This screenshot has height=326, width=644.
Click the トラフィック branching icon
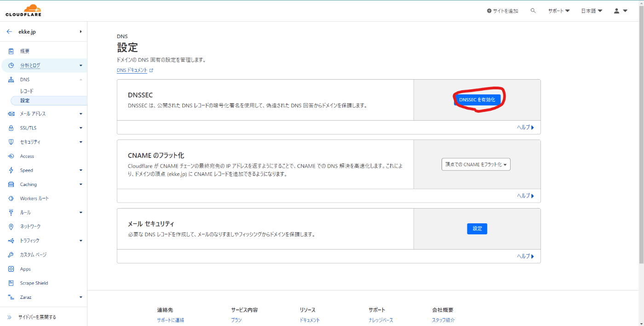(x=11, y=241)
